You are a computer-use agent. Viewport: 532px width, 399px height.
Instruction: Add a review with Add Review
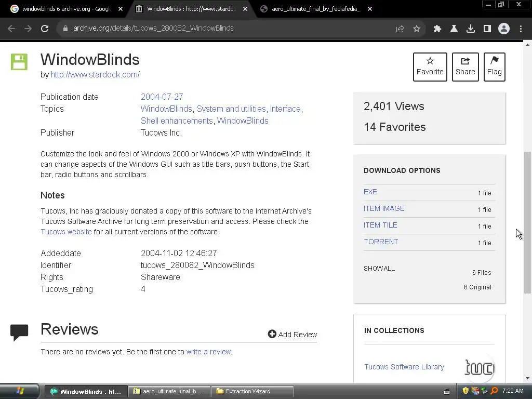[292, 335]
